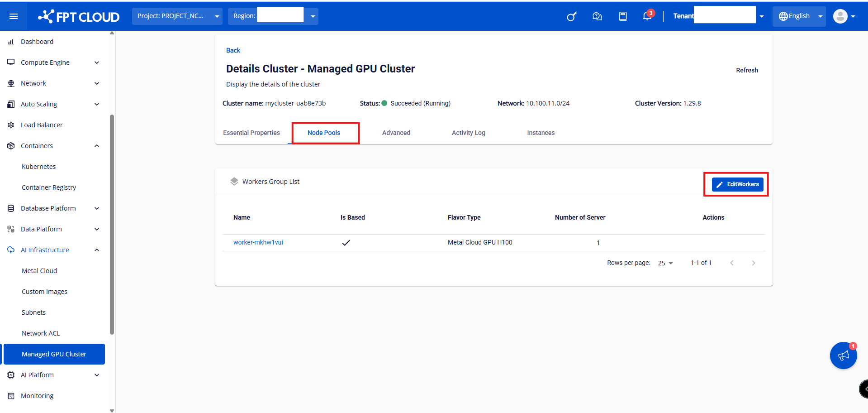Open worker-mkhw1vui node pool link
The image size is (868, 413).
pyautogui.click(x=258, y=242)
